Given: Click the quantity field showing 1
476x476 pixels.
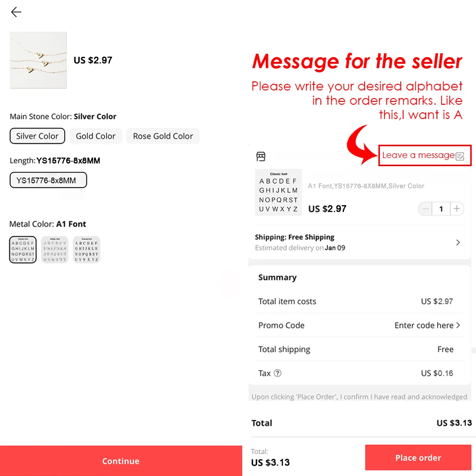Looking at the screenshot, I should (441, 209).
